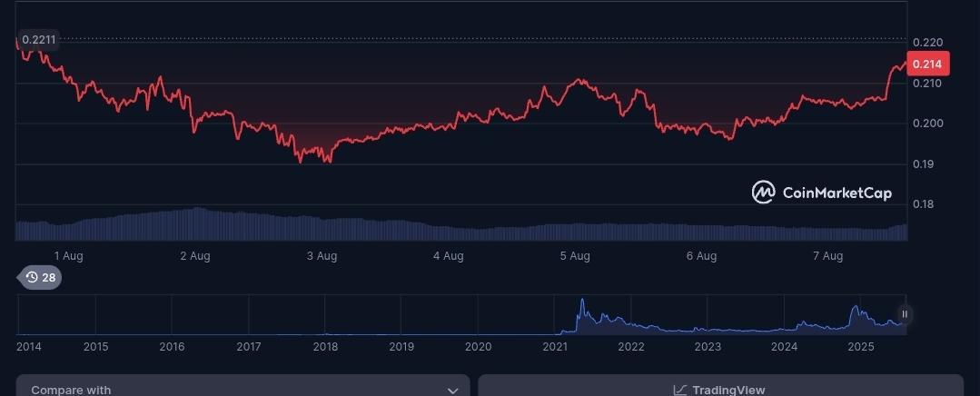Click the 0.19 price axis label
Screen dimensions: 980x396
[x=924, y=164]
